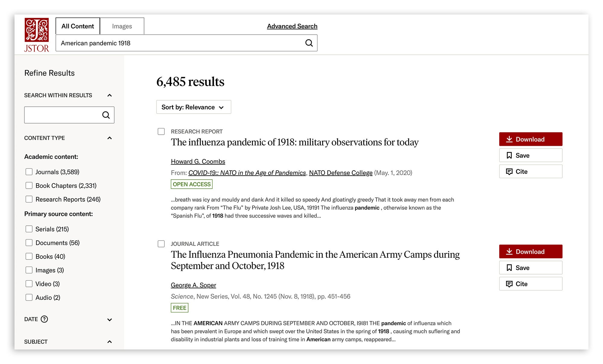
Task: Open the Influenza Pneumonia Pandemic in American Army Camps title
Action: [x=315, y=260]
